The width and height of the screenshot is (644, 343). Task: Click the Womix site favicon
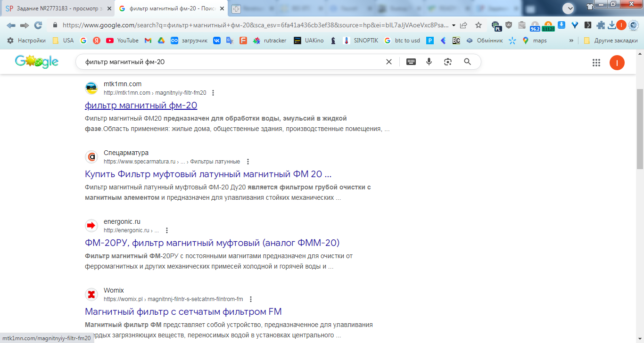pyautogui.click(x=91, y=294)
